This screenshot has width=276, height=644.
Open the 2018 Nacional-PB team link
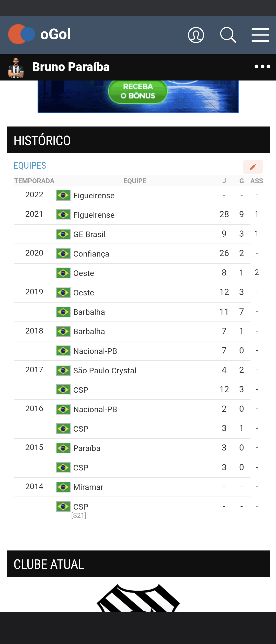[95, 351]
